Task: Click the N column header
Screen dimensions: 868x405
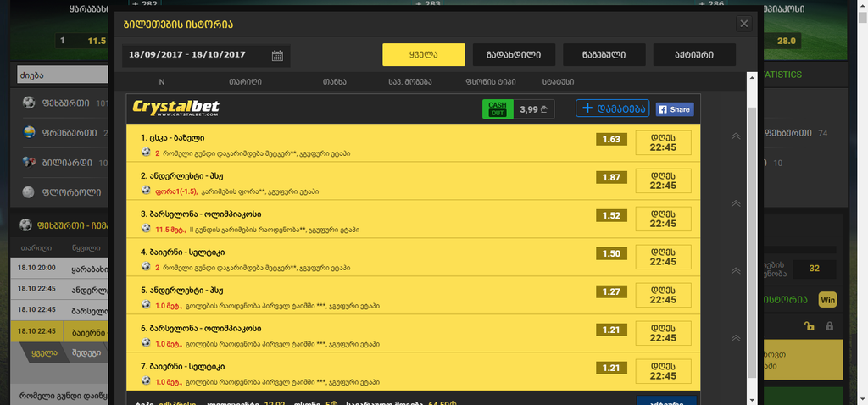Action: coord(162,82)
